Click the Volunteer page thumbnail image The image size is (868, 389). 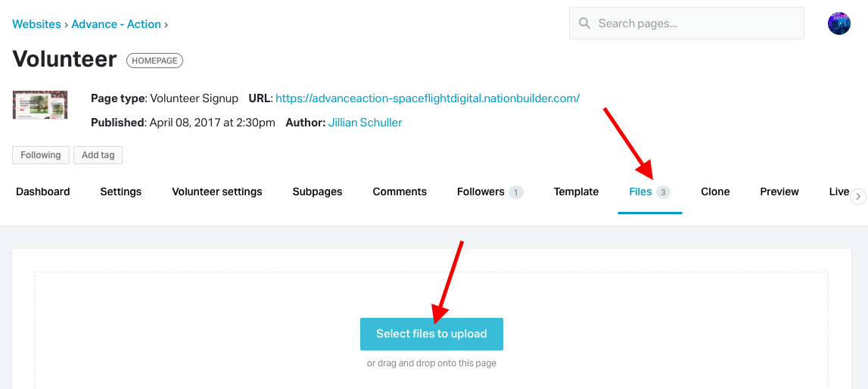[x=40, y=104]
